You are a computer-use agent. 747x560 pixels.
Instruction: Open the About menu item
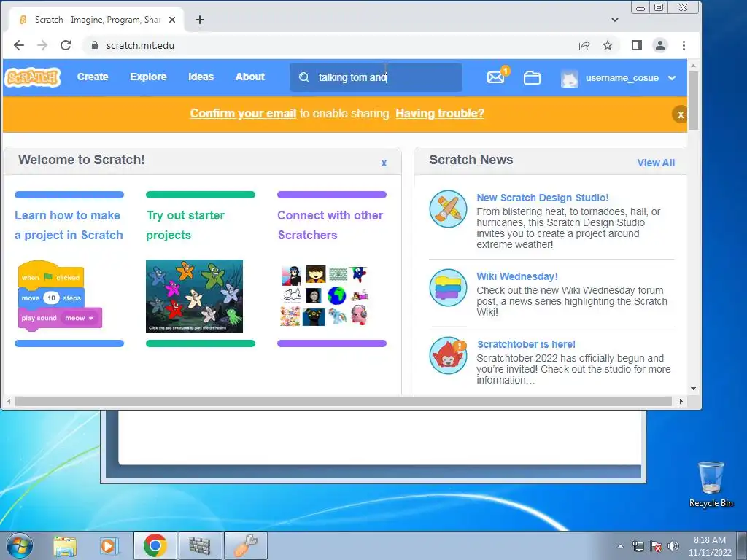point(250,77)
